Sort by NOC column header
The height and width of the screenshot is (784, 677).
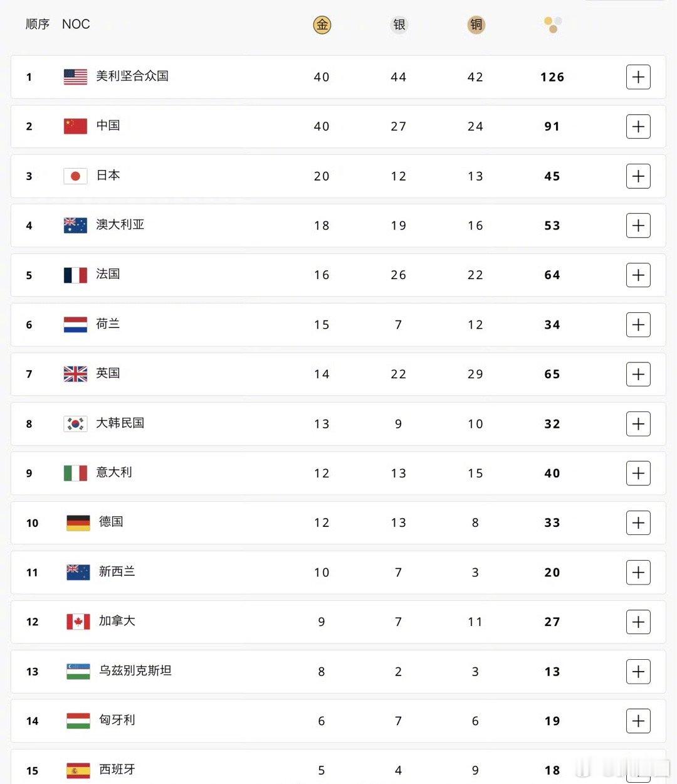click(76, 24)
